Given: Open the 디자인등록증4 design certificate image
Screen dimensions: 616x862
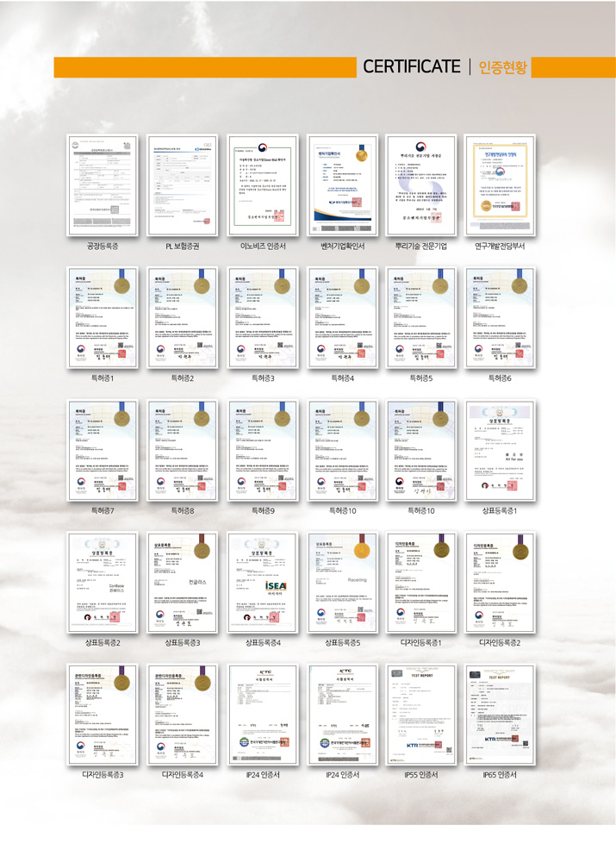Looking at the screenshot, I should (x=182, y=715).
